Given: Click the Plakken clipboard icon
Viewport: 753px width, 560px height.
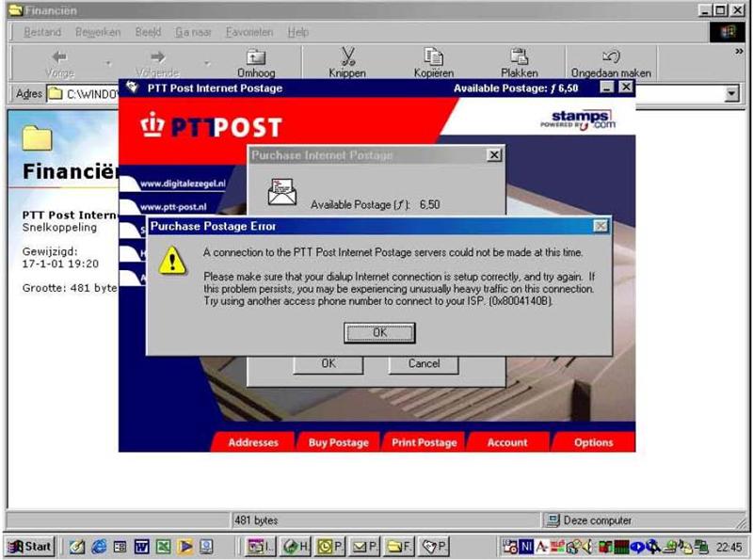Looking at the screenshot, I should click(x=520, y=56).
